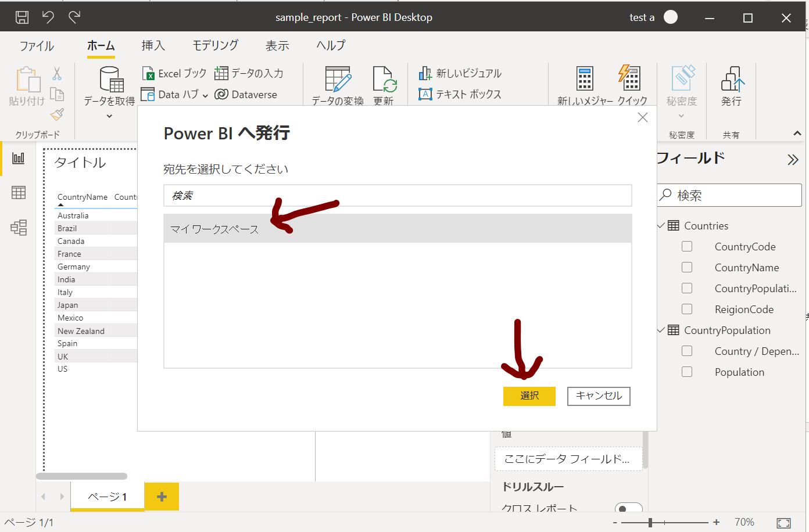Click the テキスト ボックス button
Viewport: 809px width, 532px height.
click(x=460, y=94)
